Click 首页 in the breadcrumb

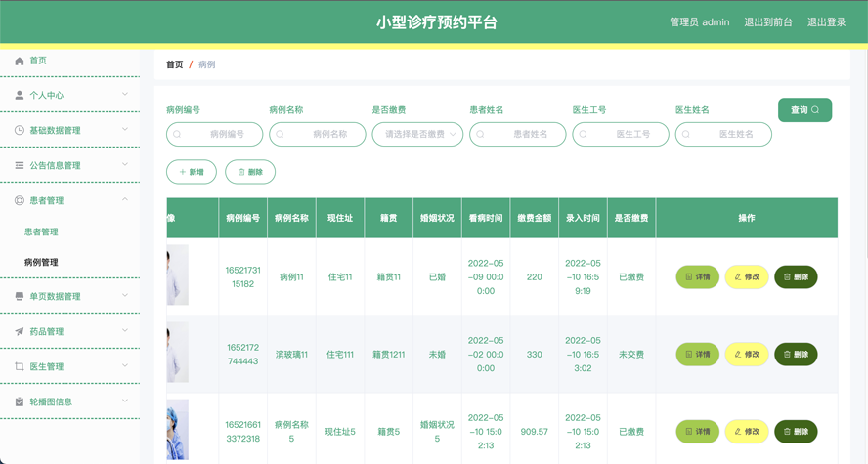tap(174, 64)
